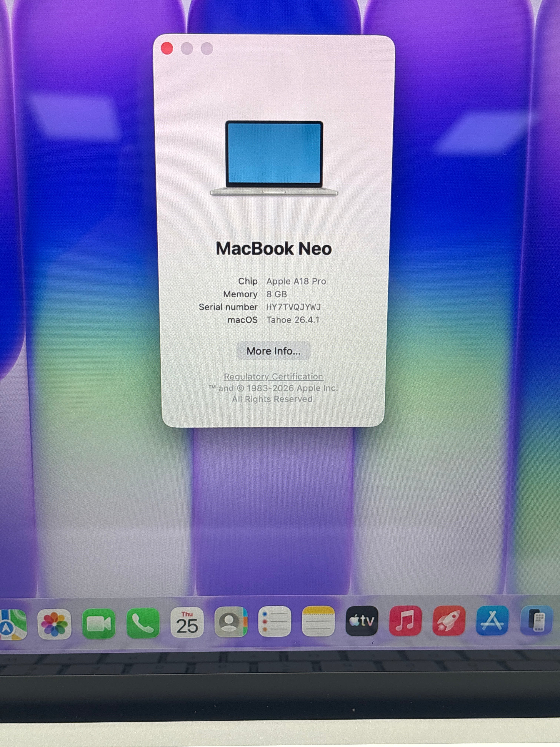
Task: Click the Chip label
Action: (248, 281)
